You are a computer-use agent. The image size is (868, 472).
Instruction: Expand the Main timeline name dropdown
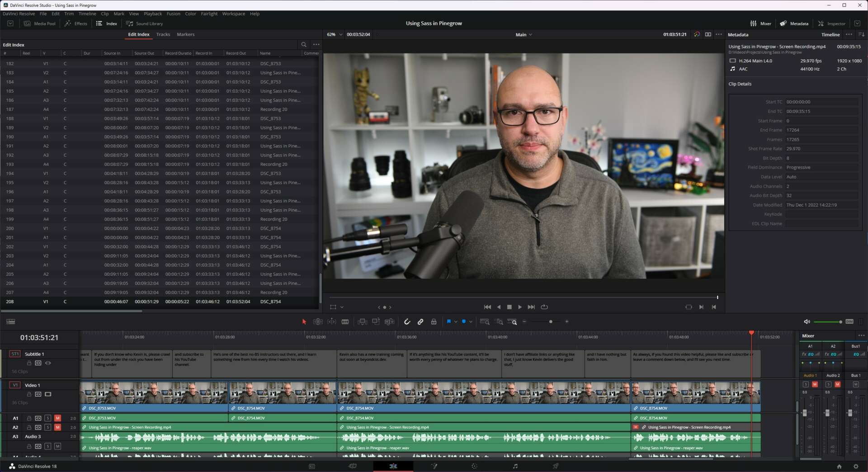[530, 34]
